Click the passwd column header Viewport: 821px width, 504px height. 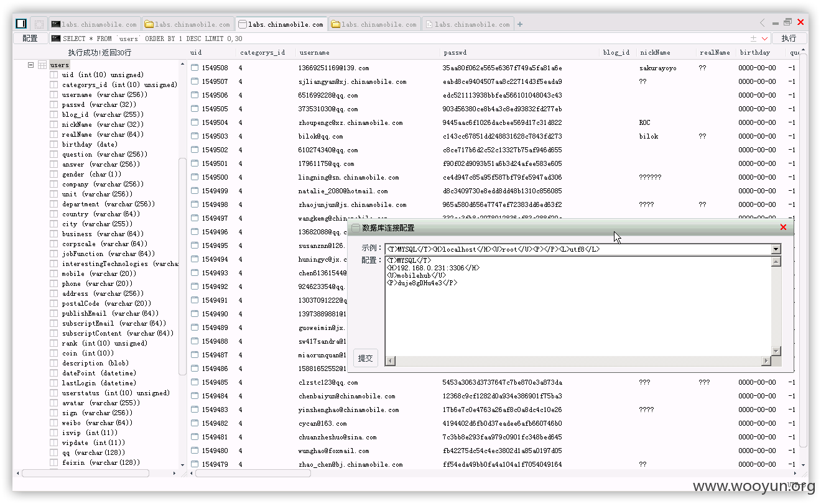tap(519, 53)
